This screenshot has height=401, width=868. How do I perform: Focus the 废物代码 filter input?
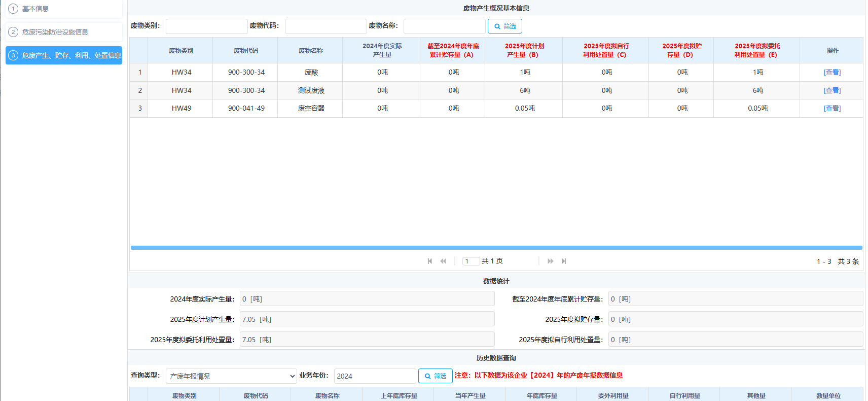(325, 26)
